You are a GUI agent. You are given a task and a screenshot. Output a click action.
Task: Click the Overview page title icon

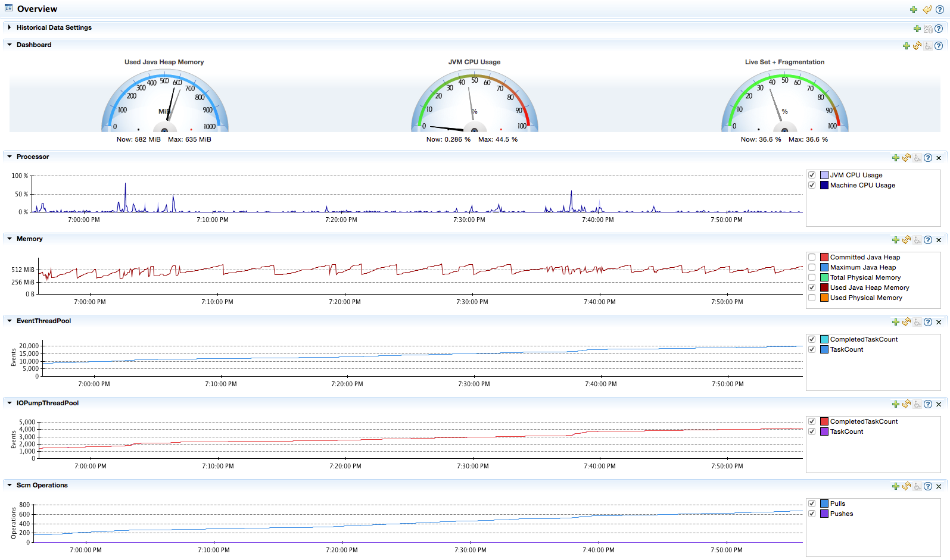(8, 8)
